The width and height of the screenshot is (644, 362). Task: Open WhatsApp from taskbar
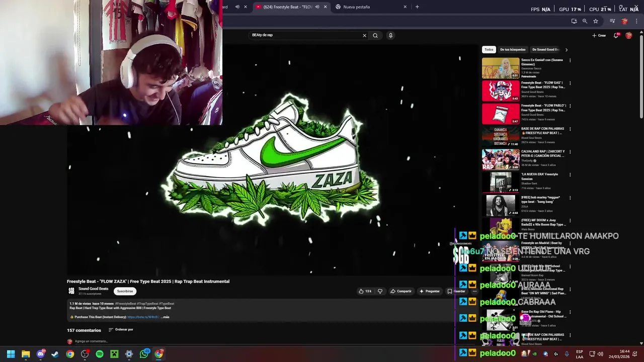144,354
